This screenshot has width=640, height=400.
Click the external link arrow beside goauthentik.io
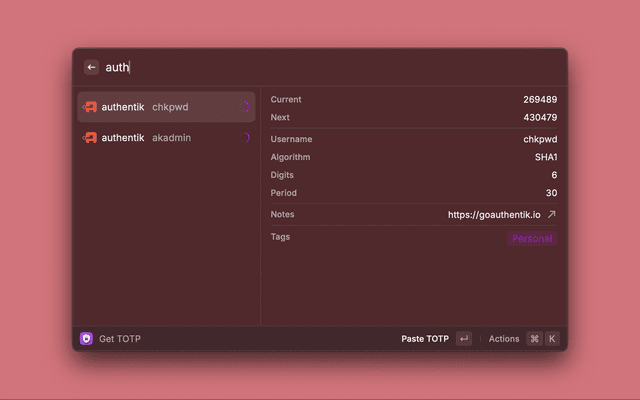click(551, 214)
